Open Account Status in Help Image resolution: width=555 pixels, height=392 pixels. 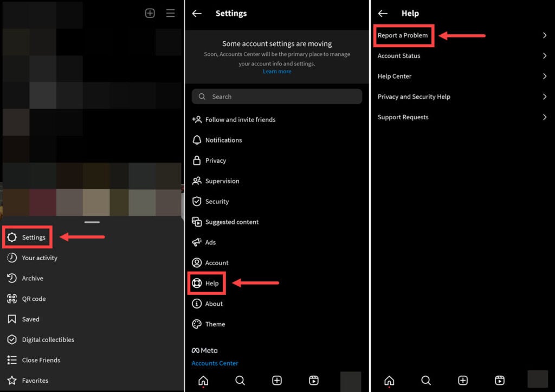tap(463, 56)
